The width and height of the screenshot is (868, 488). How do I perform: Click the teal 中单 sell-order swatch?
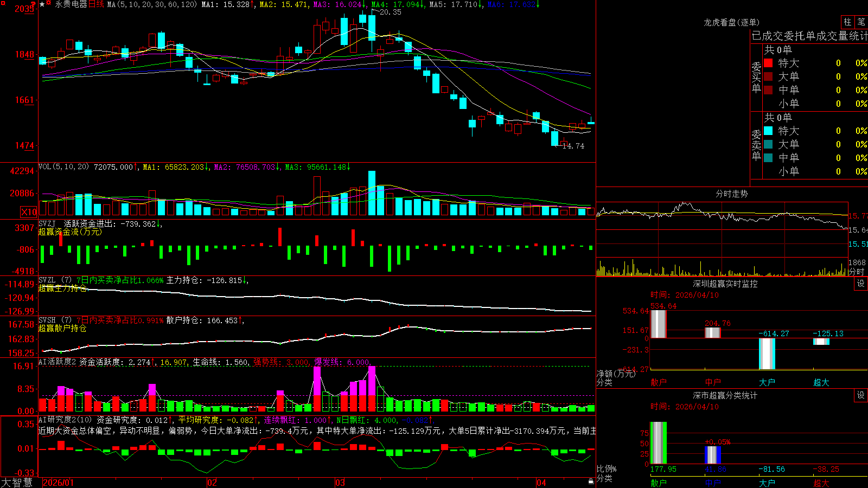click(768, 158)
